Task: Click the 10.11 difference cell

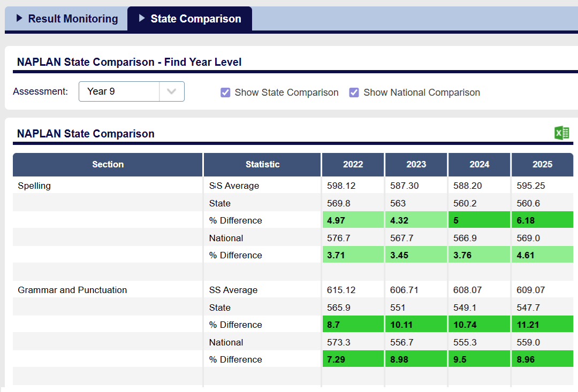Action: [416, 325]
